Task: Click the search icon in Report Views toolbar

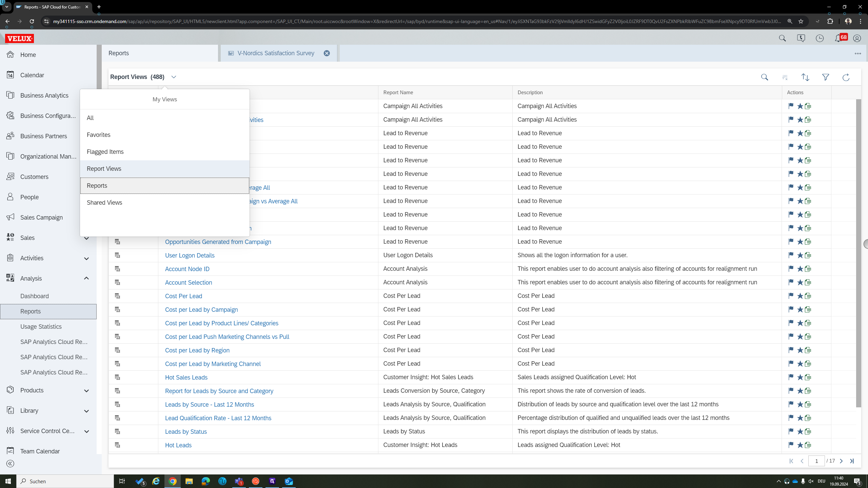Action: pyautogui.click(x=765, y=77)
